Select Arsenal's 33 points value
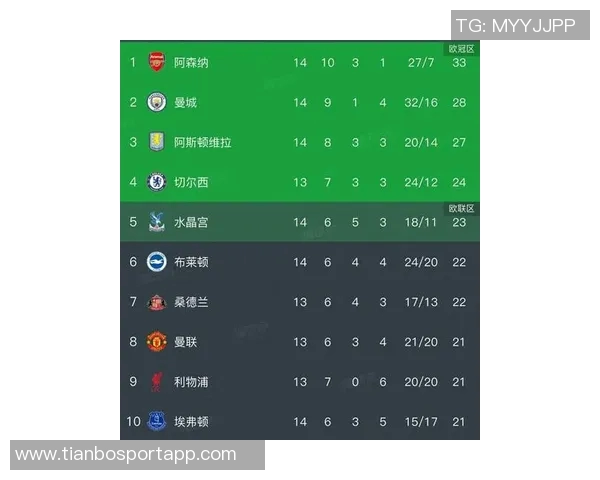The image size is (600, 480). coord(460,63)
